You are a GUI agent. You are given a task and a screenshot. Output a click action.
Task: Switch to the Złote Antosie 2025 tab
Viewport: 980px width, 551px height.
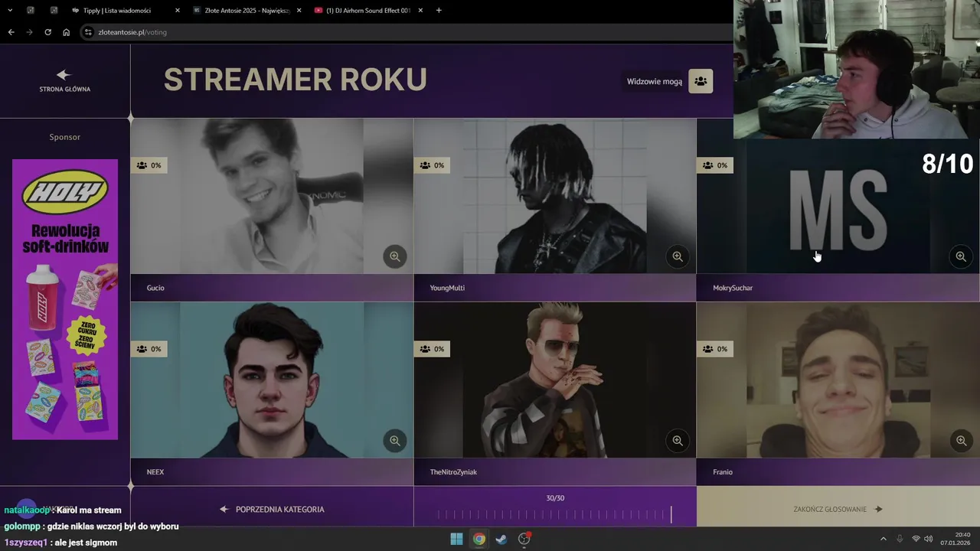click(x=247, y=11)
